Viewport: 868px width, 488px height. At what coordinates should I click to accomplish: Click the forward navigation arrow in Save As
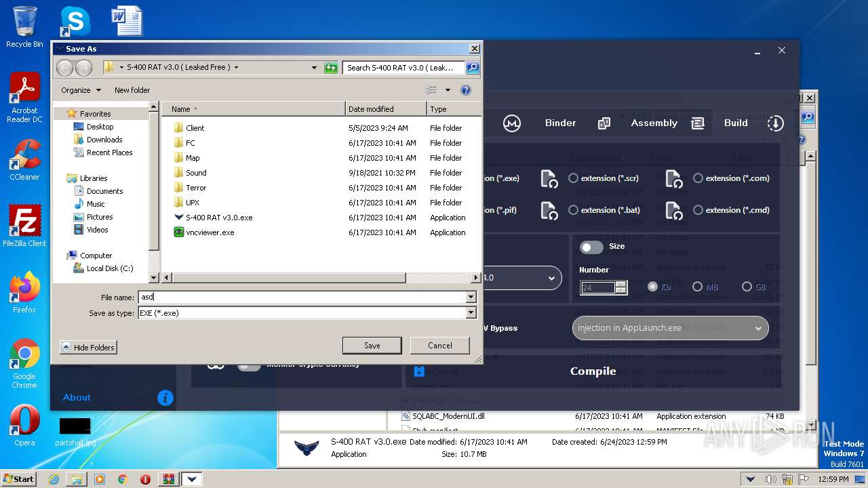pos(83,67)
